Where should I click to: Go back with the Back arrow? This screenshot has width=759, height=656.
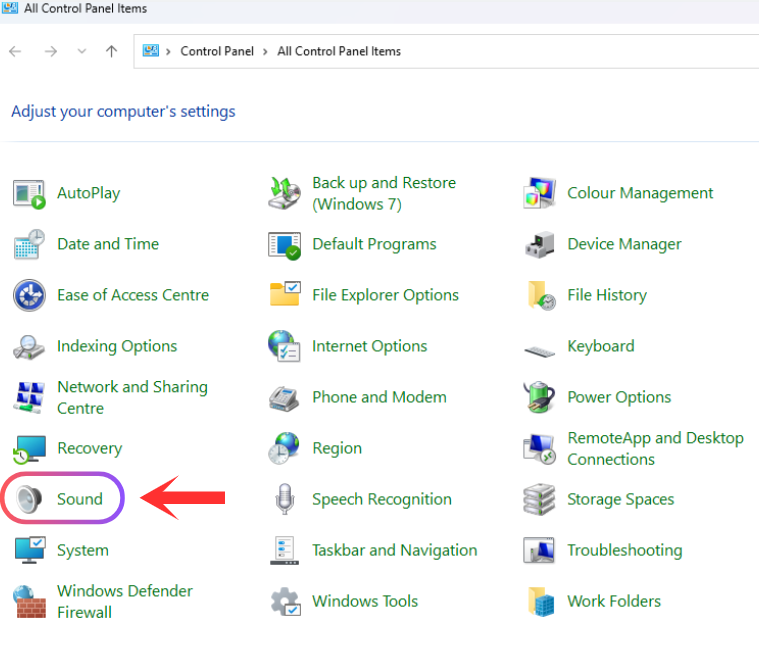tap(15, 51)
